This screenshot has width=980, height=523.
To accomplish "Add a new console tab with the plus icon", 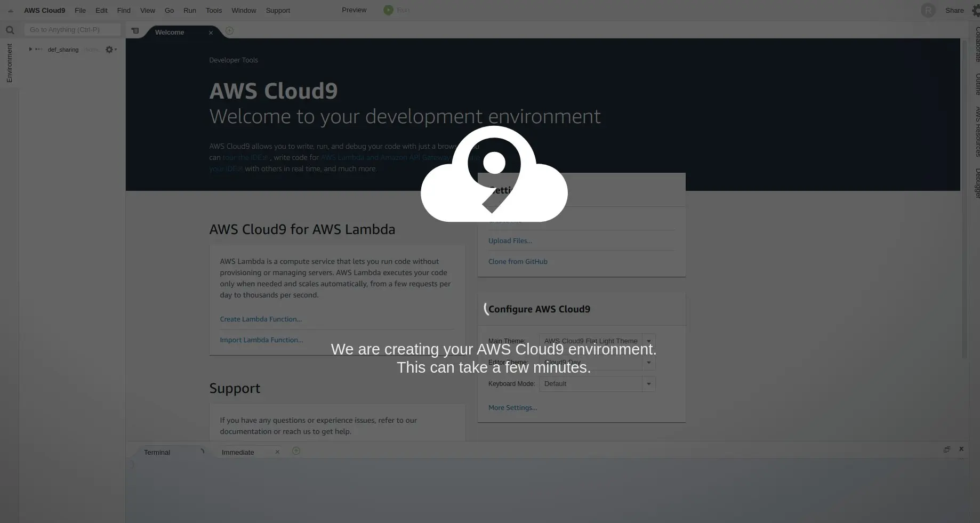I will pyautogui.click(x=296, y=451).
